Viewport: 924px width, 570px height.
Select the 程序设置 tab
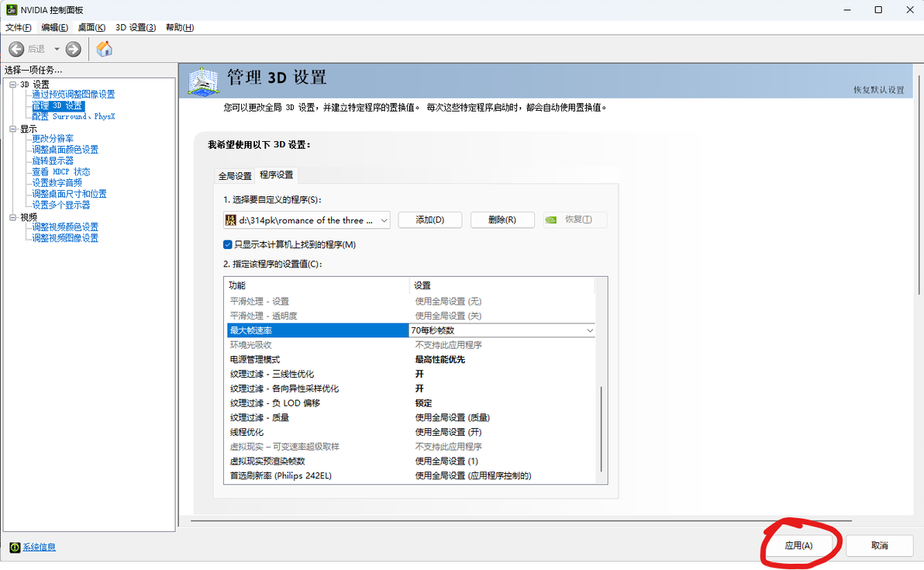(277, 174)
